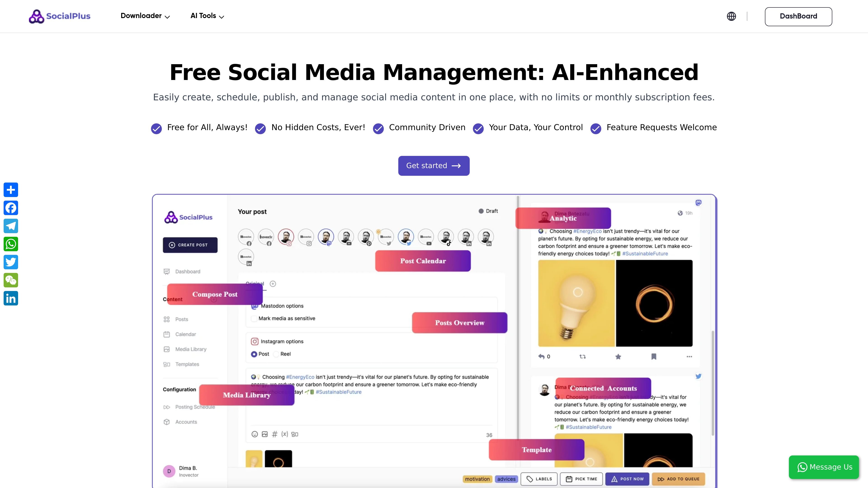
Task: Click the SocialPlus logo in the header
Action: tap(60, 16)
